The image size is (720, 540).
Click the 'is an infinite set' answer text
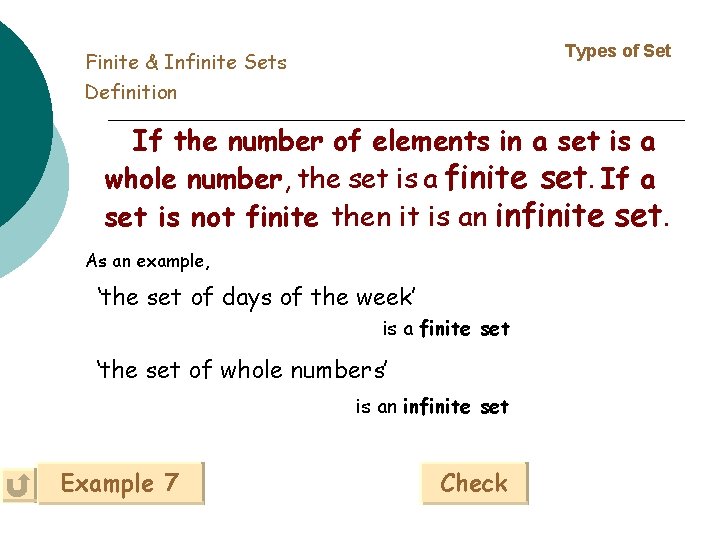(432, 407)
